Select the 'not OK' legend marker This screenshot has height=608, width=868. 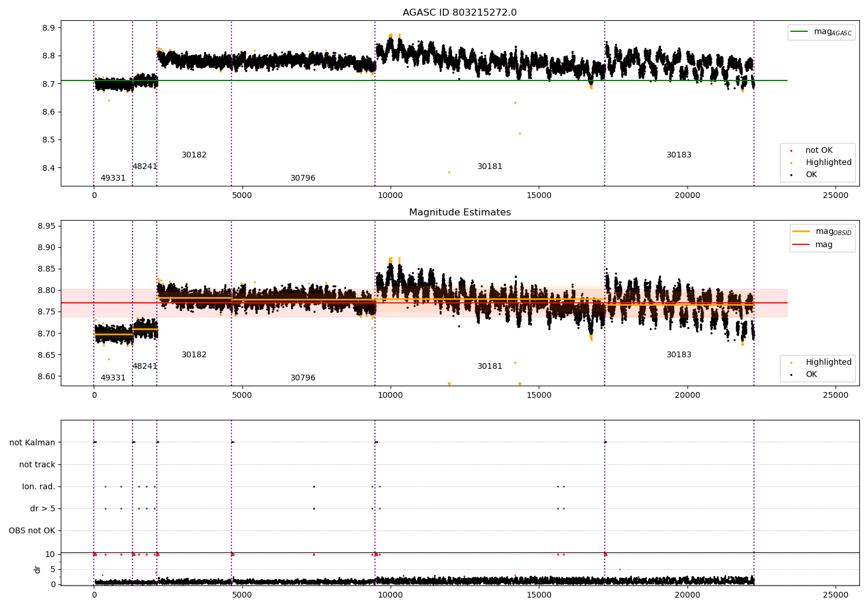tap(791, 151)
